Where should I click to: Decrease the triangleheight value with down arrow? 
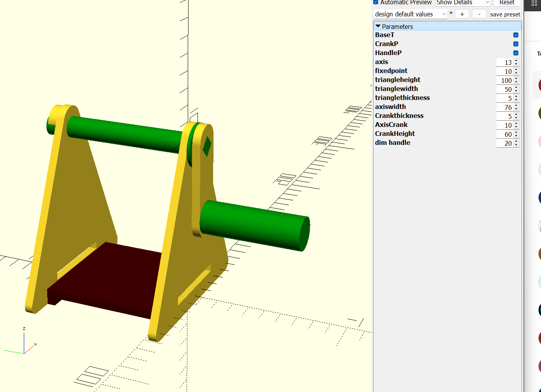[516, 82]
